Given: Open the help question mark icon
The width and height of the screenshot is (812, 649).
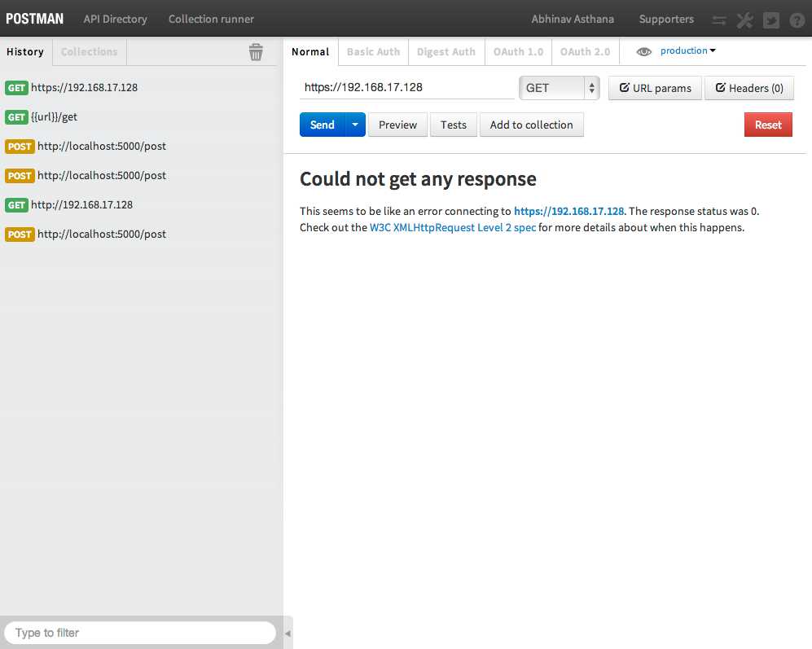Looking at the screenshot, I should pyautogui.click(x=797, y=20).
